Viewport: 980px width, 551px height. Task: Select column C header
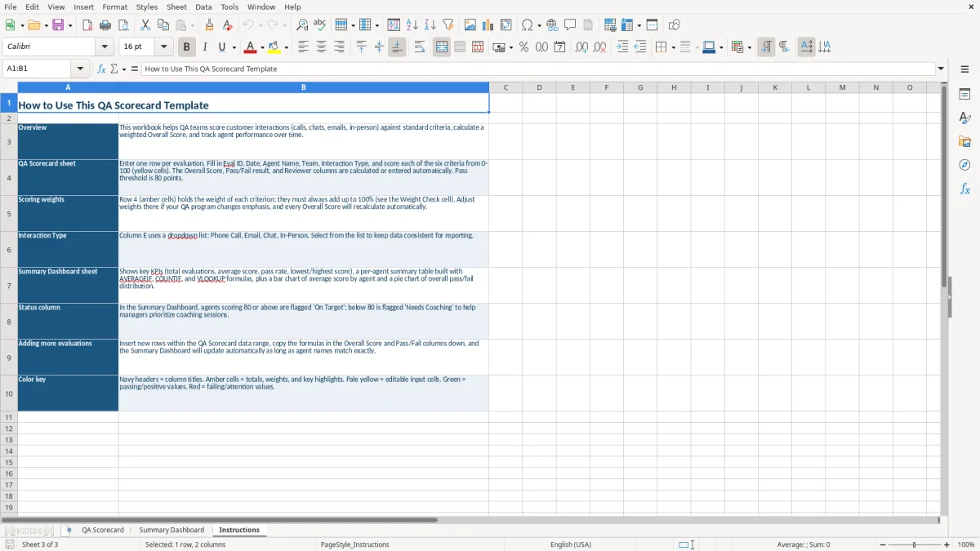coord(506,87)
